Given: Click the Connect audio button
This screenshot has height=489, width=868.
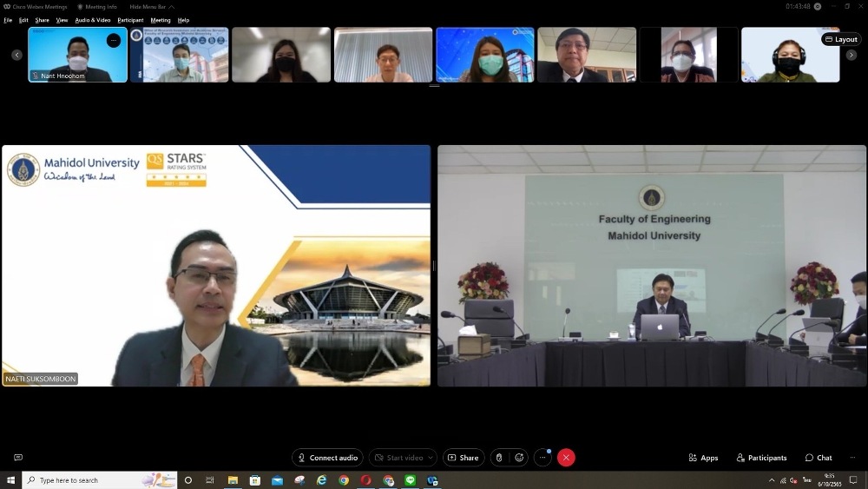Looking at the screenshot, I should (x=328, y=458).
